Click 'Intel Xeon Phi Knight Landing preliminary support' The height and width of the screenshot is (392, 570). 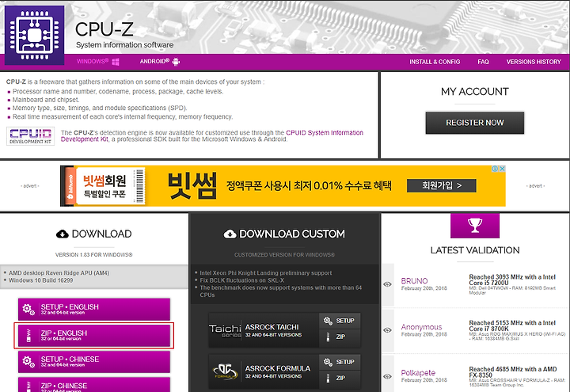pos(266,273)
